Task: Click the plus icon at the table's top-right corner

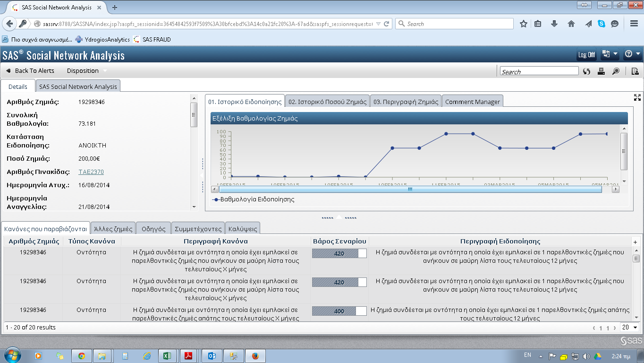Action: (636, 242)
